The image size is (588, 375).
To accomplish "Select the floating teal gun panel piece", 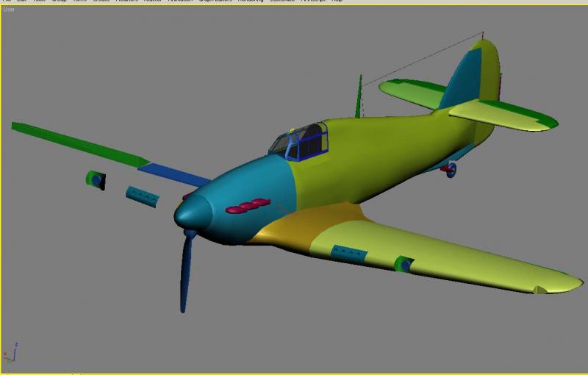I will coord(143,197).
